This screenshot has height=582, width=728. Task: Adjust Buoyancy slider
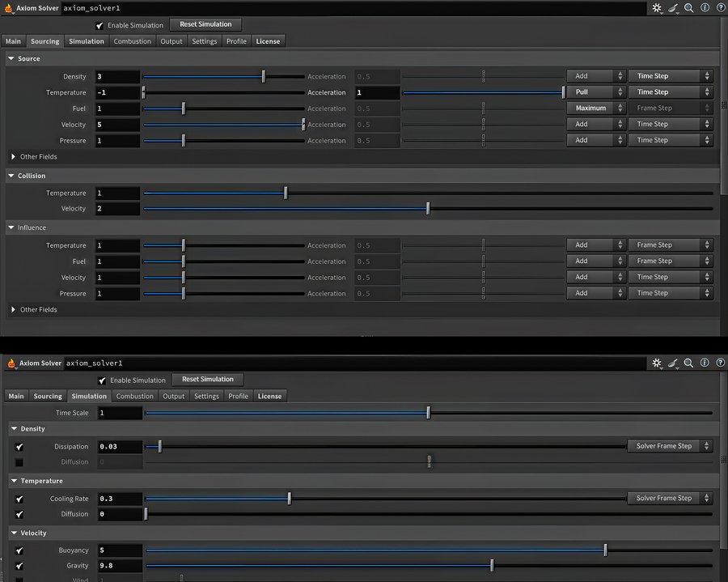click(429, 550)
